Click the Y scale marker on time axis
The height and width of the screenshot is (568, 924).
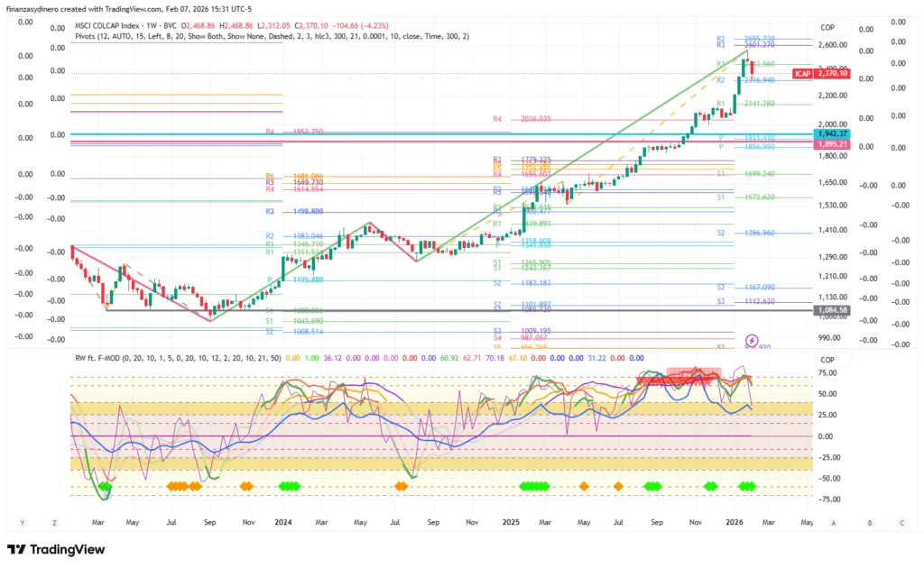click(x=22, y=522)
